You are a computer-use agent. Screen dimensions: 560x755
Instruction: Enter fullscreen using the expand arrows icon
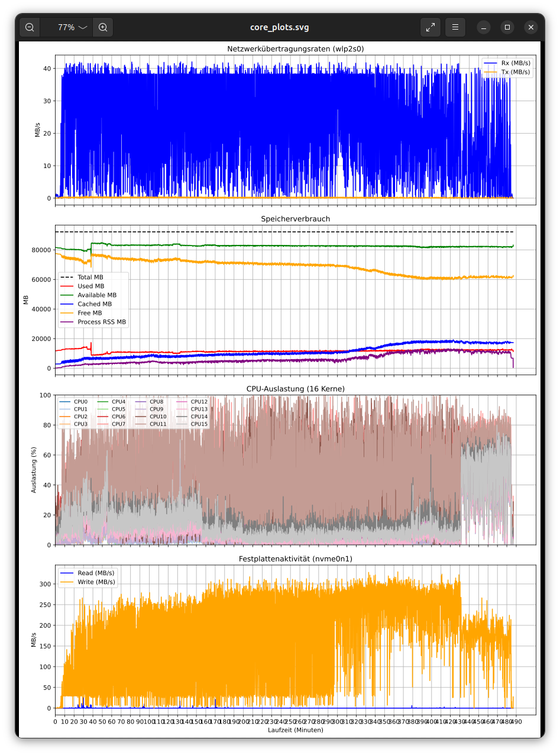point(430,27)
